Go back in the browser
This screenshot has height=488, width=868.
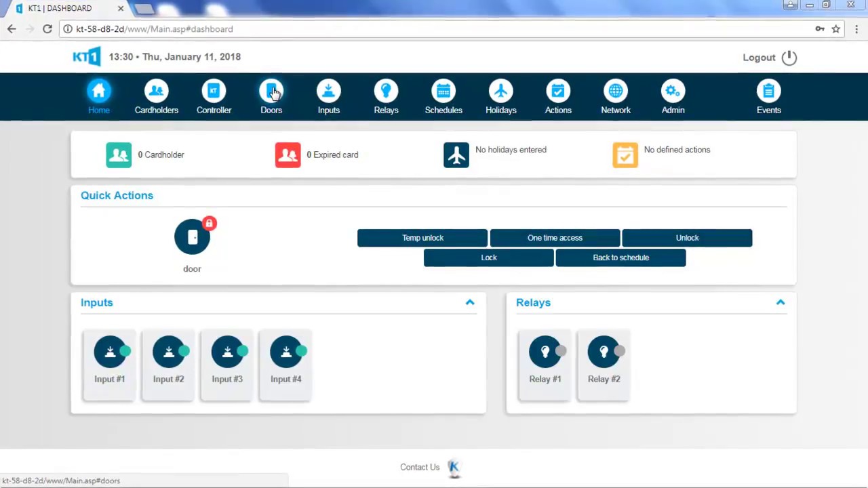(x=12, y=29)
